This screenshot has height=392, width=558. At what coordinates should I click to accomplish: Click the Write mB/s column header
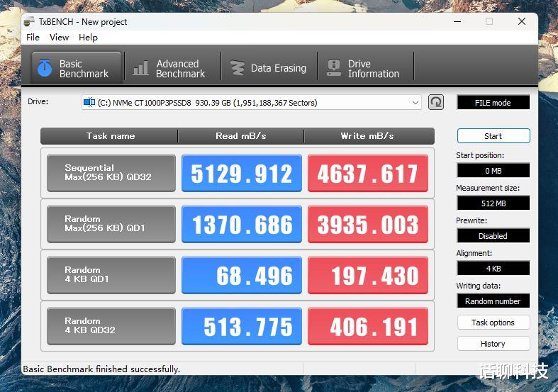369,136
